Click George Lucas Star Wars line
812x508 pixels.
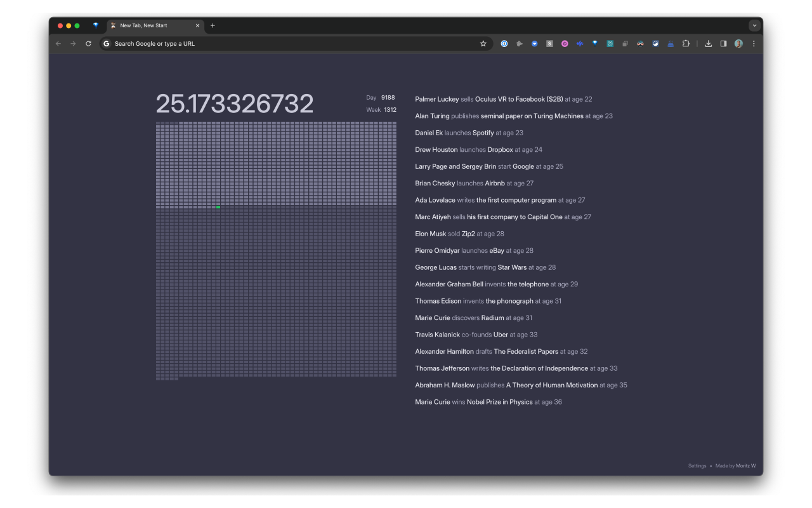pos(485,267)
